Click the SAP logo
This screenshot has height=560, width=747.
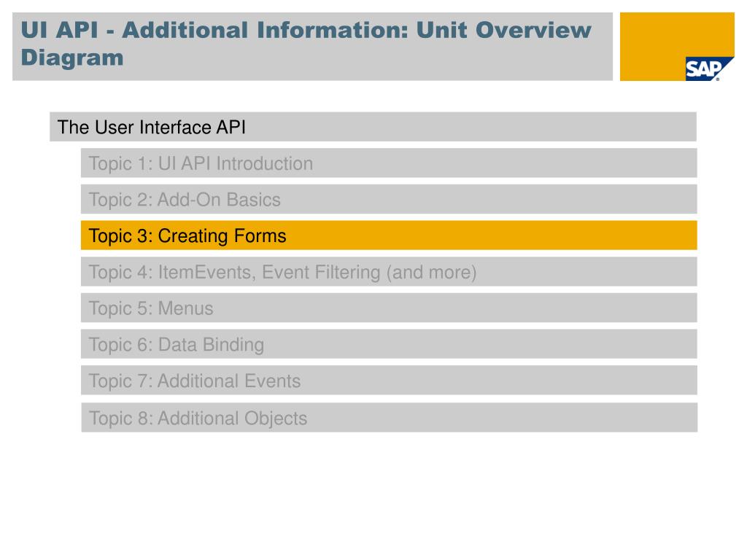[x=703, y=69]
